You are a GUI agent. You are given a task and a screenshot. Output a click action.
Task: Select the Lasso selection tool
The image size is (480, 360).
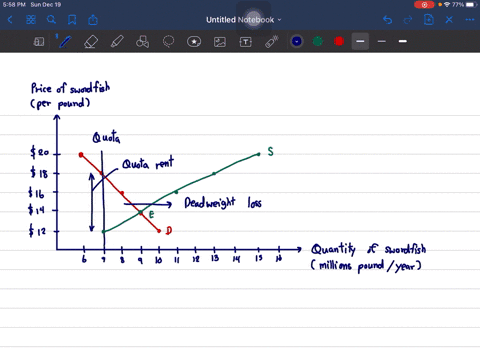[168, 42]
